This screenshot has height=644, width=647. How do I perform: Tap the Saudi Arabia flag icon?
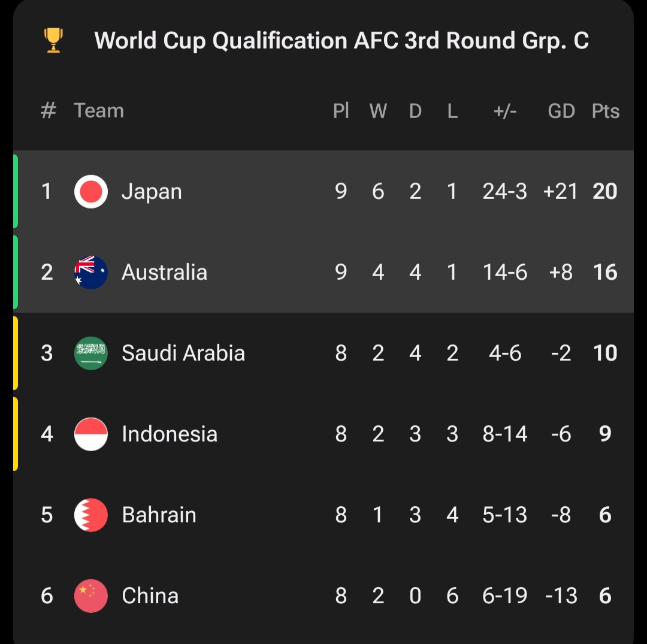pos(91,353)
